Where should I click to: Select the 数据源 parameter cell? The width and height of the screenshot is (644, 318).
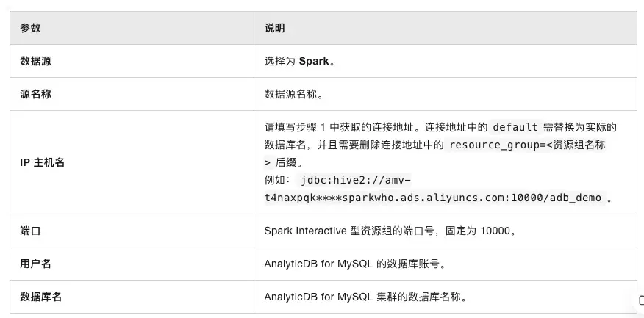coord(35,61)
